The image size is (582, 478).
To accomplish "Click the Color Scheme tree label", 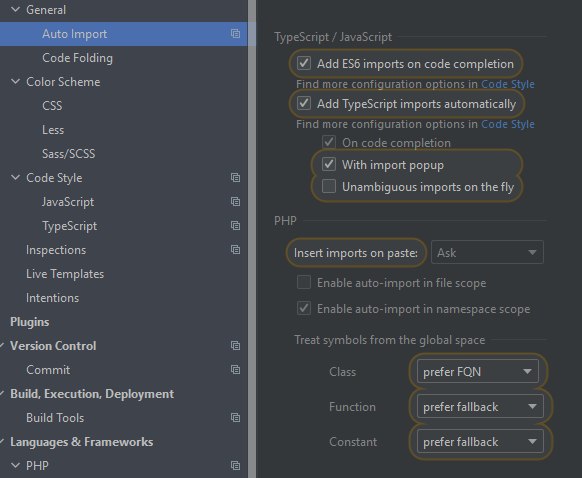I will (x=63, y=82).
